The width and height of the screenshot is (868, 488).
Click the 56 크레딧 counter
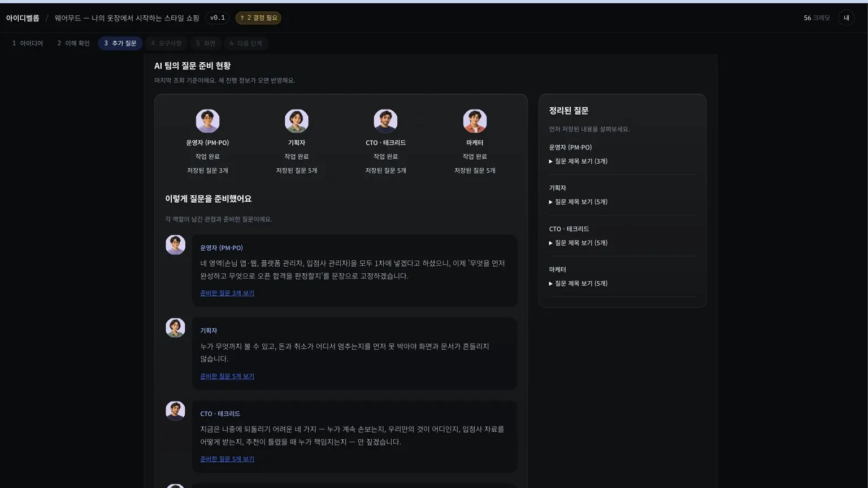(817, 18)
